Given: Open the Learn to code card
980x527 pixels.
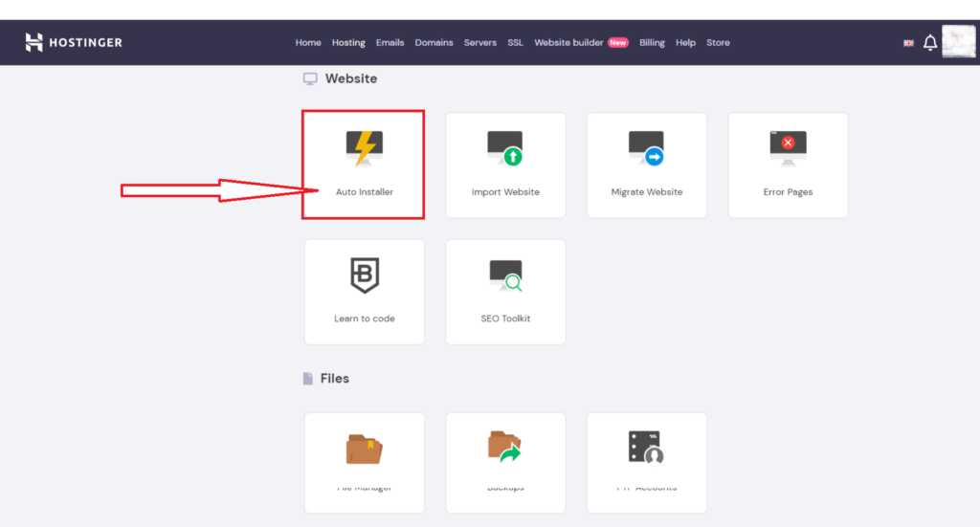Looking at the screenshot, I should click(364, 292).
